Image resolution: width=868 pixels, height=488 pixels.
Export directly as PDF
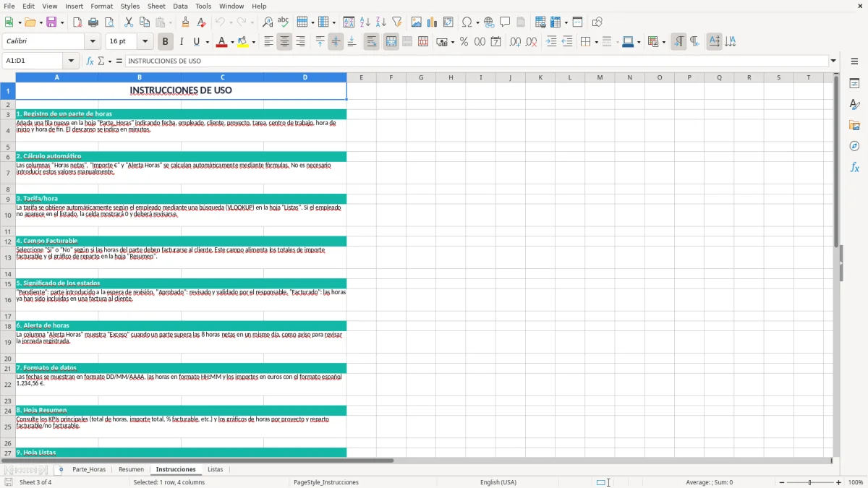click(x=77, y=22)
